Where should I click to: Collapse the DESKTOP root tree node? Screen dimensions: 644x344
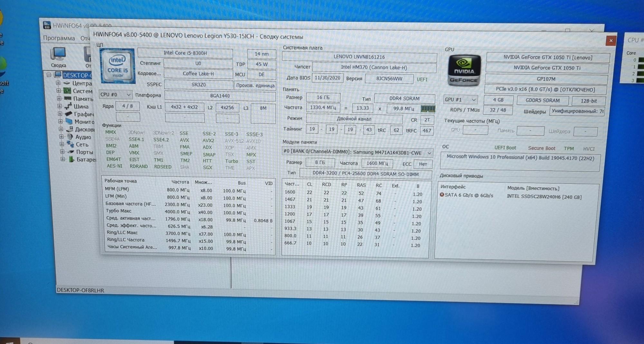[49, 75]
